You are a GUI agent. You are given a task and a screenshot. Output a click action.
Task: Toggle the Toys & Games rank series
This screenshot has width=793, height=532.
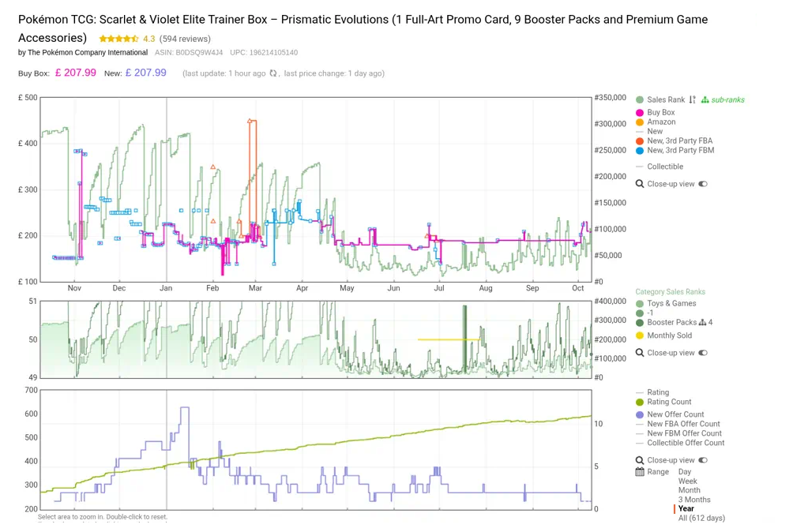click(666, 304)
